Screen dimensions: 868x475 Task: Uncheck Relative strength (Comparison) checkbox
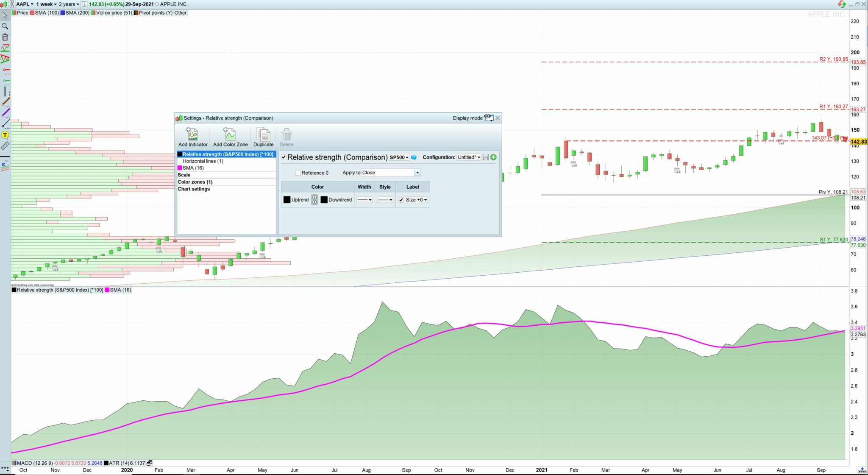click(284, 157)
